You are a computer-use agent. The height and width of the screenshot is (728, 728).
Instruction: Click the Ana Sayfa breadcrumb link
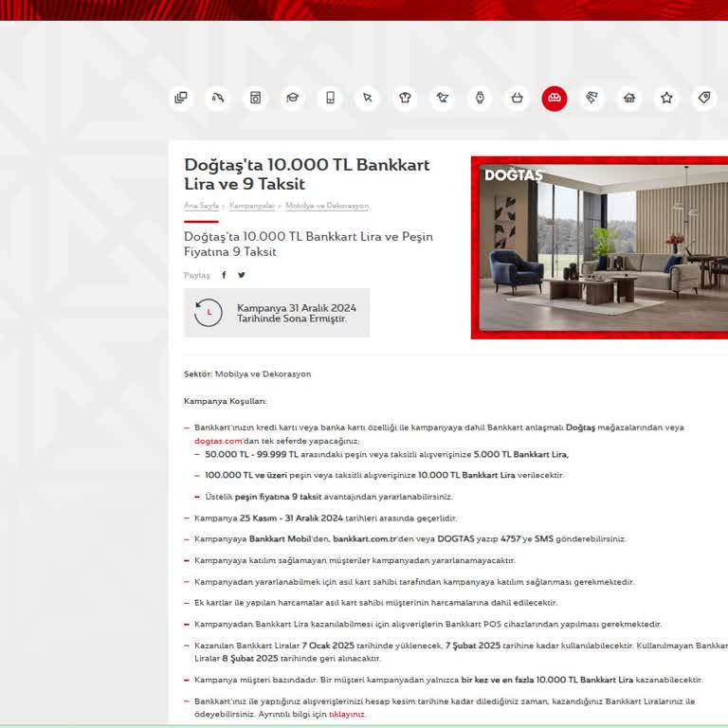[x=201, y=206]
